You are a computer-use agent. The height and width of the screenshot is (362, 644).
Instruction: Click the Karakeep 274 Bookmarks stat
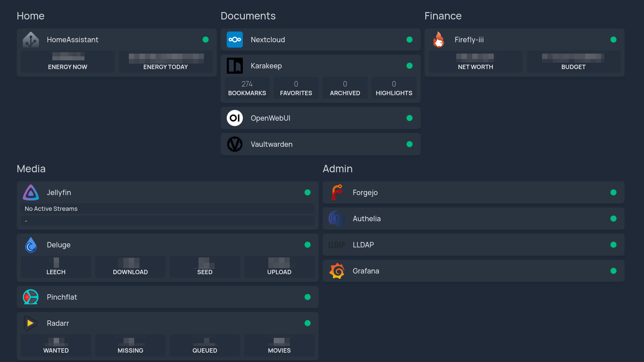click(247, 88)
